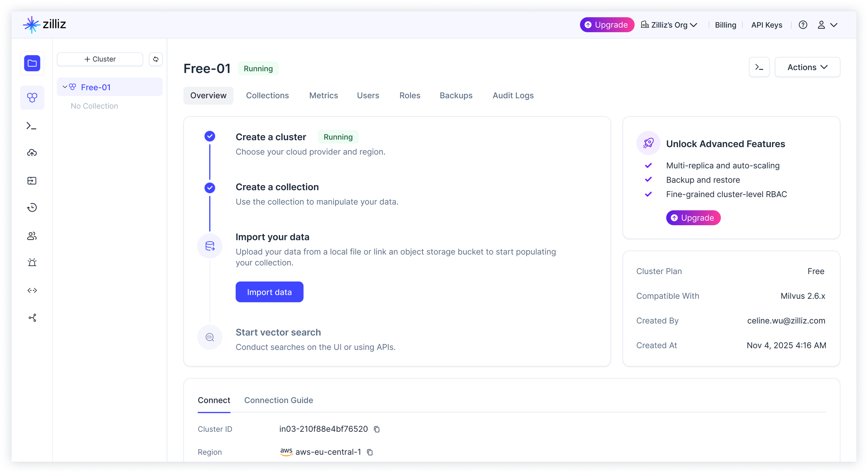
Task: Click the Create a cluster completed checkmark
Action: tap(210, 136)
